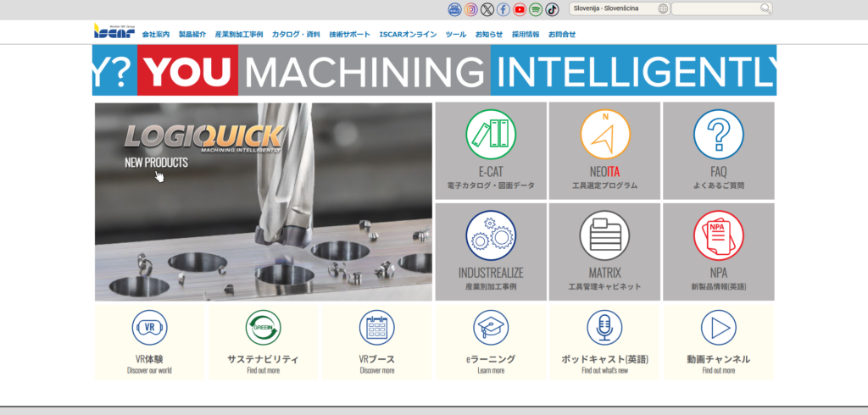Go to the お問合せ contact menu

(561, 35)
